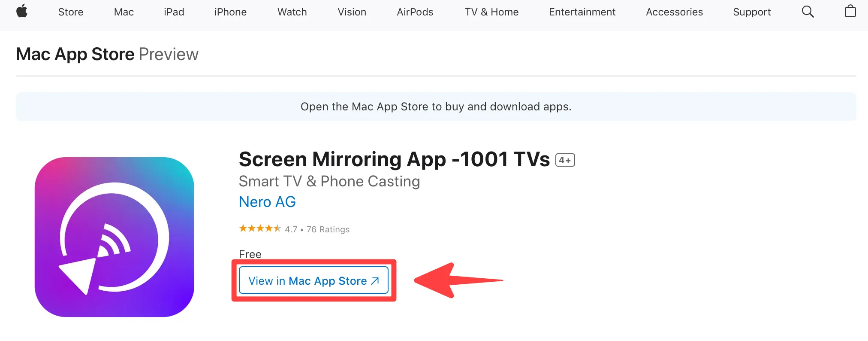Open the Watch navigation item
868x341 pixels.
click(292, 12)
